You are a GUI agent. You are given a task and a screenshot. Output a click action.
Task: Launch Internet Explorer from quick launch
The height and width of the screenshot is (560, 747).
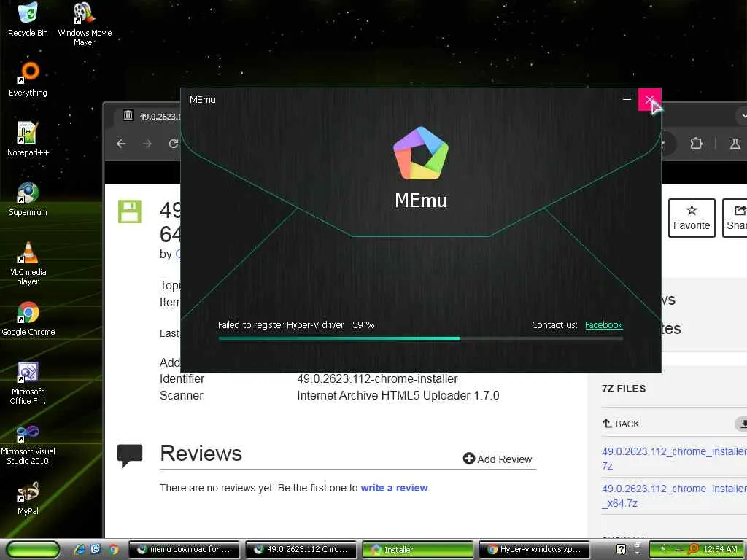tap(80, 550)
